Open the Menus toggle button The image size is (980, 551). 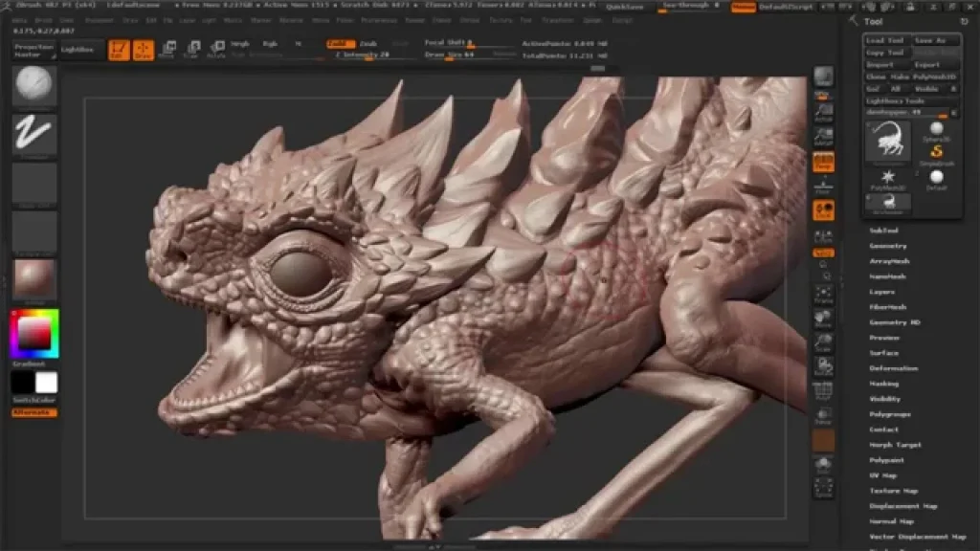[x=743, y=7]
